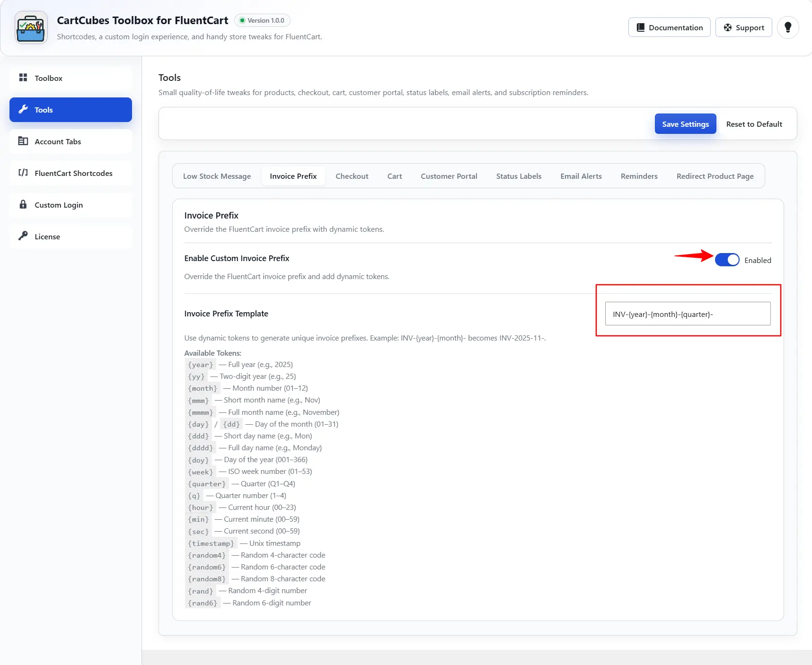Switch to the Checkout tab

pos(352,176)
